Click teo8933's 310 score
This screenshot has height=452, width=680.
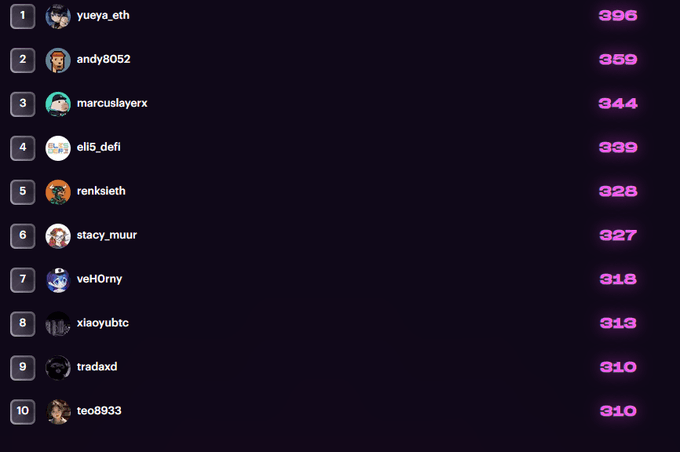[x=618, y=411]
